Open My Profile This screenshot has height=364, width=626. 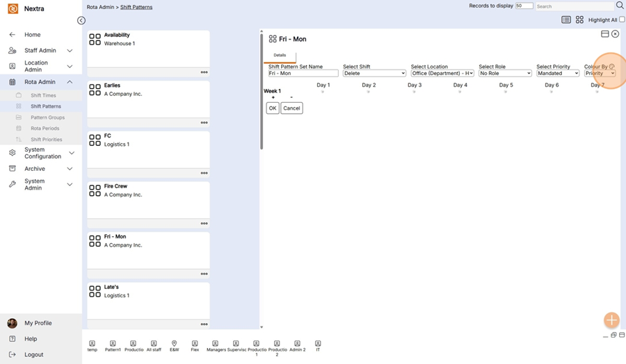(x=38, y=323)
